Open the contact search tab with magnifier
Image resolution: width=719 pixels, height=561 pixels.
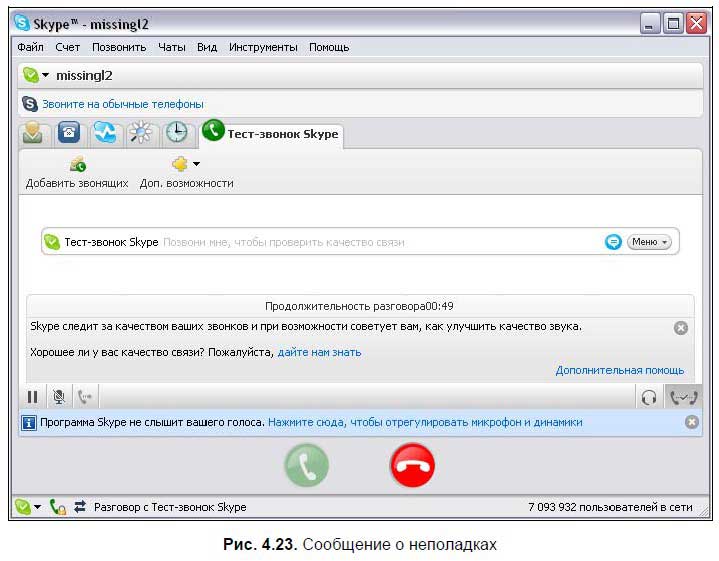point(141,134)
